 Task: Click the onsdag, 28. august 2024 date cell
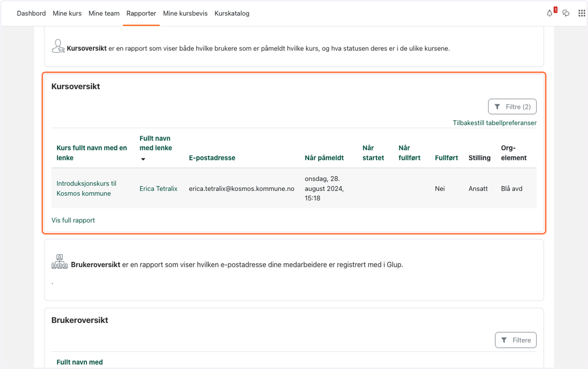324,188
